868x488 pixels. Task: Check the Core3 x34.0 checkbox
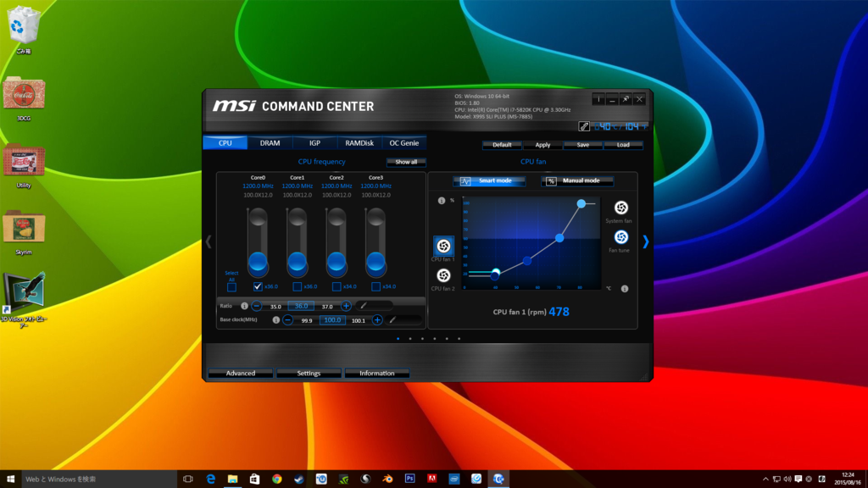pyautogui.click(x=376, y=286)
